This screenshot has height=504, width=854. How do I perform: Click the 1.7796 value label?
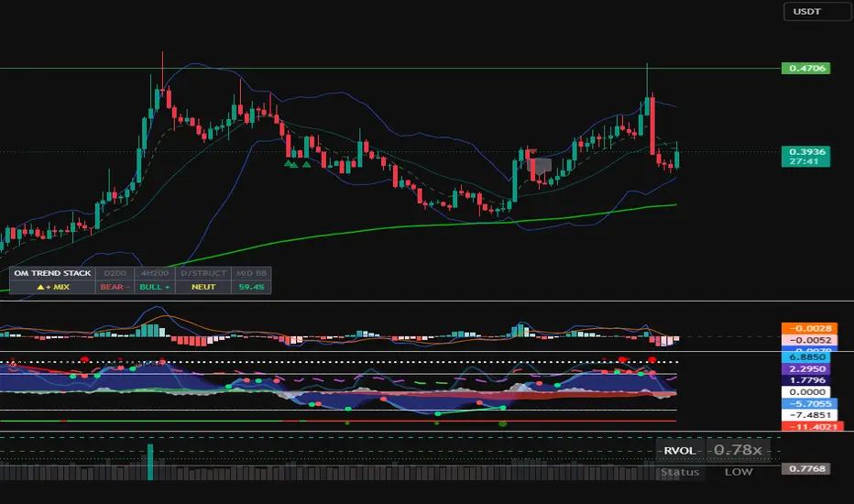[x=806, y=380]
